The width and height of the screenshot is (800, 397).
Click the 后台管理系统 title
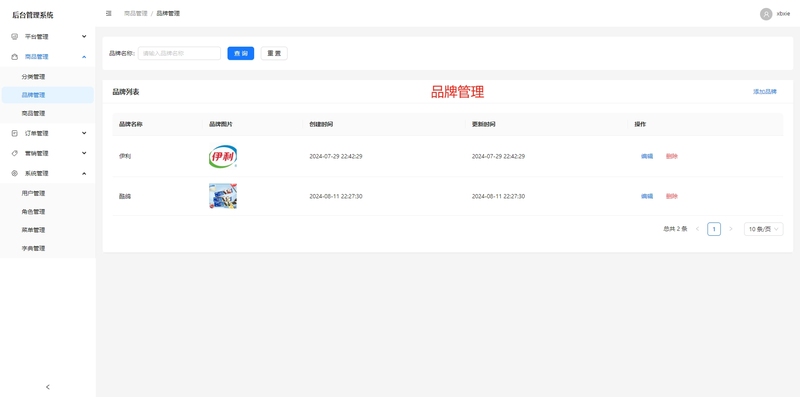point(33,15)
